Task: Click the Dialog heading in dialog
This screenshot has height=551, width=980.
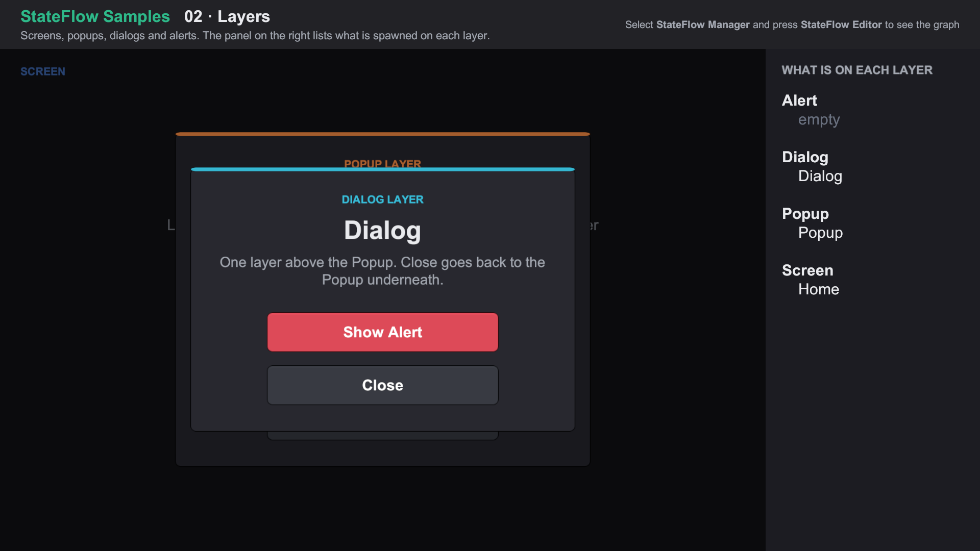Action: click(382, 230)
